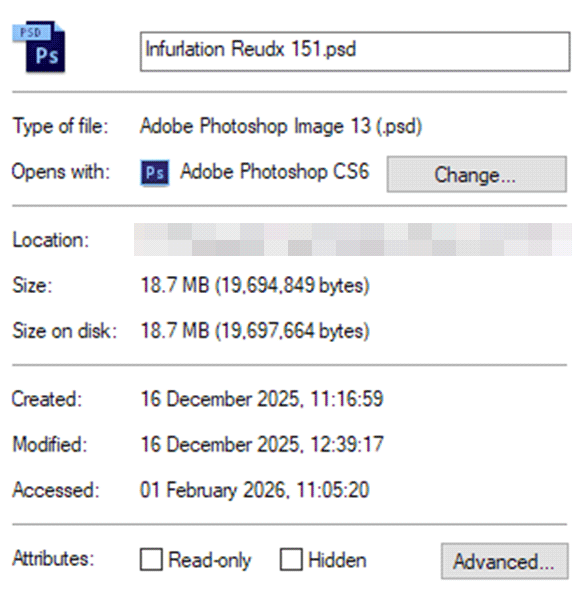
Task: Click the Adobe Photoshop CS6 program name
Action: [275, 171]
